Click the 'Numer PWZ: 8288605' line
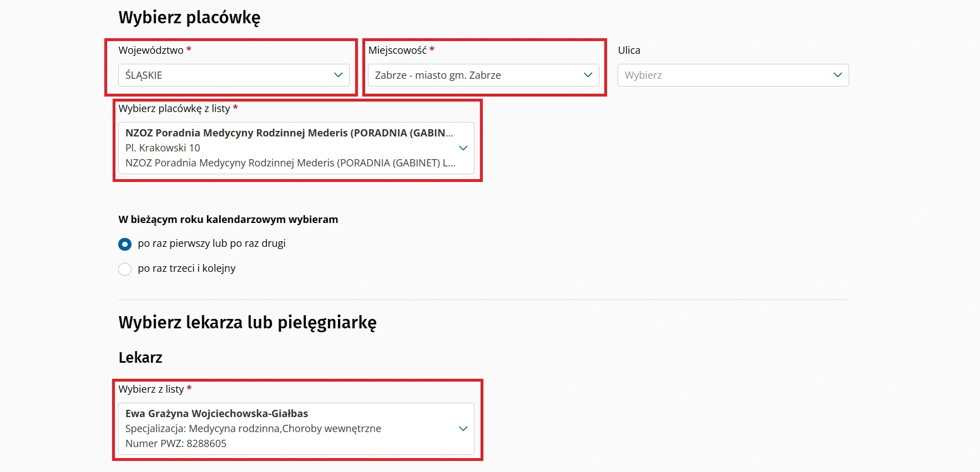 176,444
